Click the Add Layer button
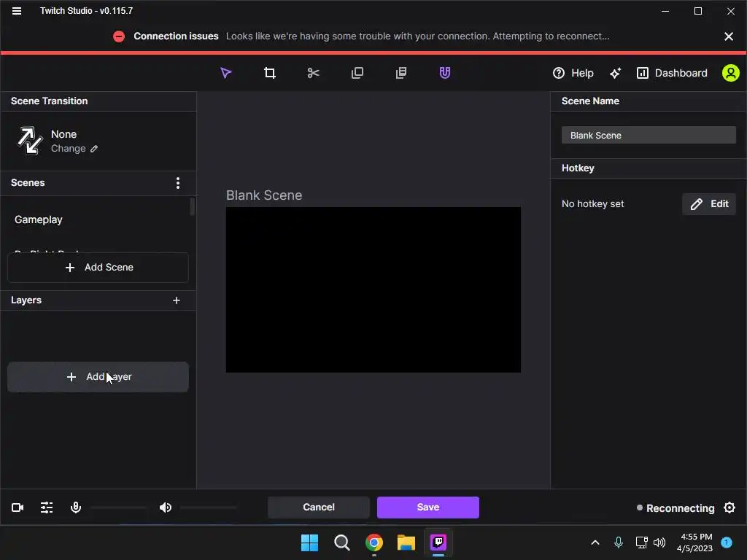The image size is (747, 560). click(98, 377)
